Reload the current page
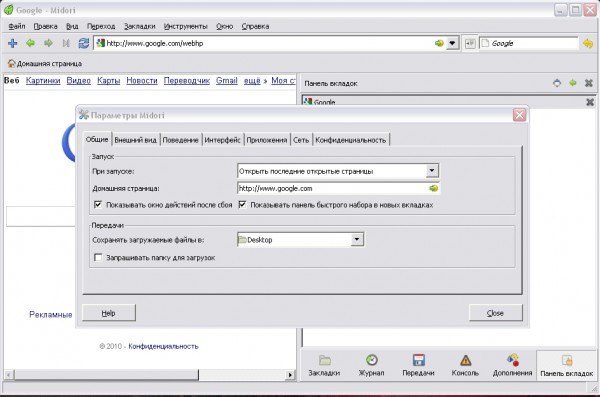 coord(83,43)
